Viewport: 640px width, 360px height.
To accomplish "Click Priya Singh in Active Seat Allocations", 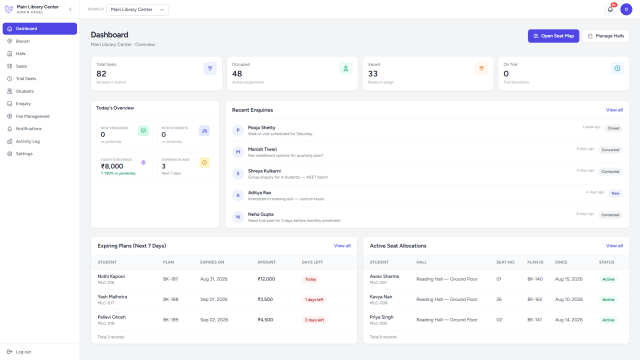I will [382, 317].
